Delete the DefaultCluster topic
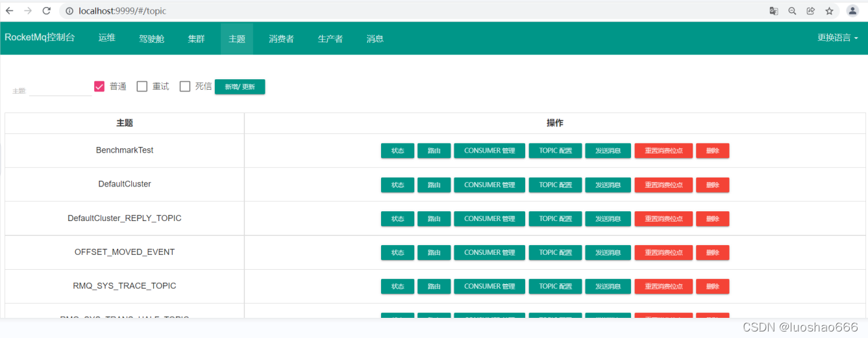Image resolution: width=868 pixels, height=338 pixels. [713, 185]
